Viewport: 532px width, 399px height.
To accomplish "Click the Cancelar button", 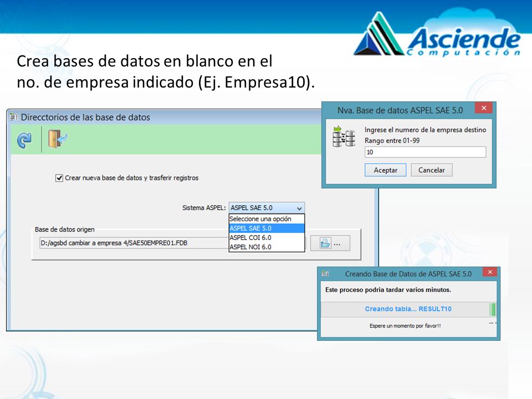I will pyautogui.click(x=432, y=170).
